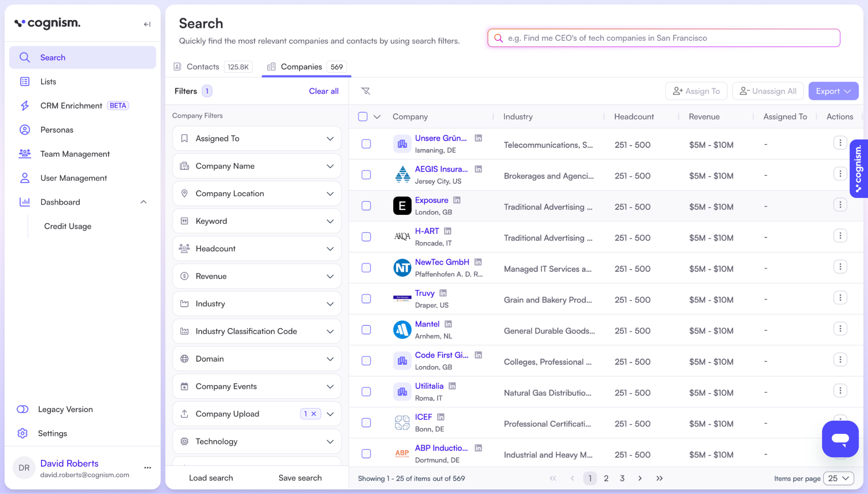This screenshot has width=868, height=494.
Task: Open LinkedIn icon next to ICEF
Action: pyautogui.click(x=441, y=417)
